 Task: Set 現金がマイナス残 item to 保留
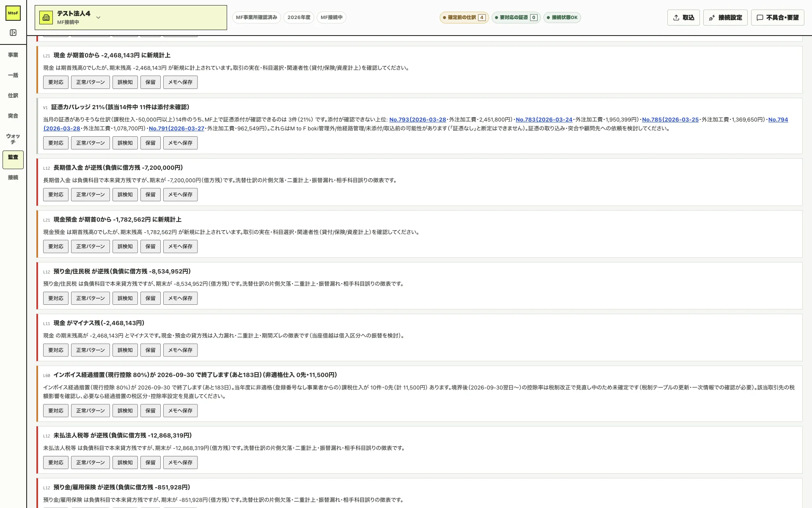(151, 350)
